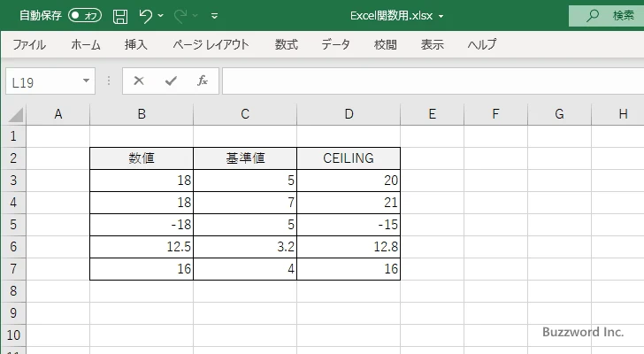This screenshot has width=644, height=354.
Task: Select row 3 header
Action: point(13,181)
